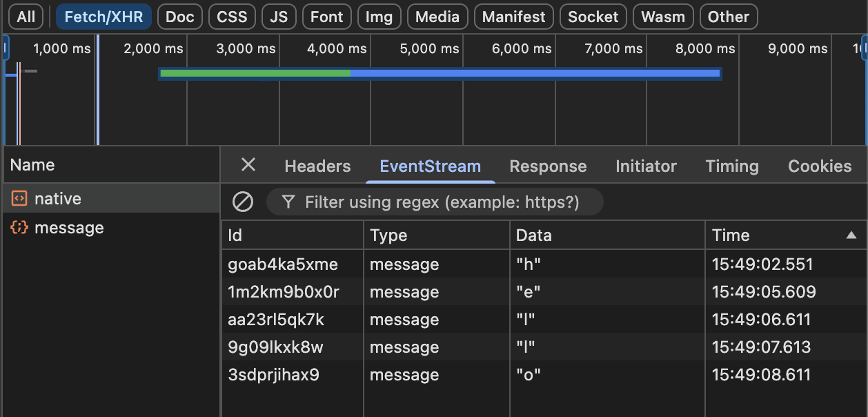Viewport: 868px width, 417px height.
Task: Type in the regex filter field
Action: pyautogui.click(x=442, y=202)
